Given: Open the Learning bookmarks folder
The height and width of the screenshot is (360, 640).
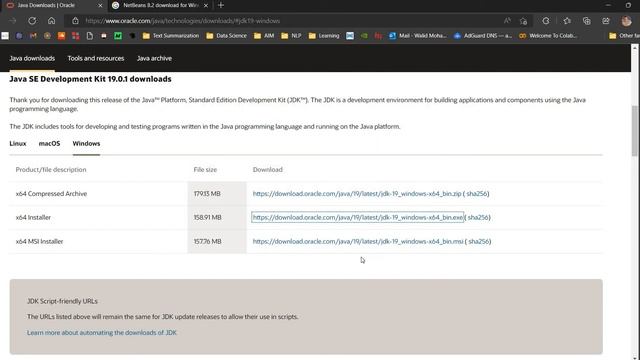Looking at the screenshot, I should point(324,36).
